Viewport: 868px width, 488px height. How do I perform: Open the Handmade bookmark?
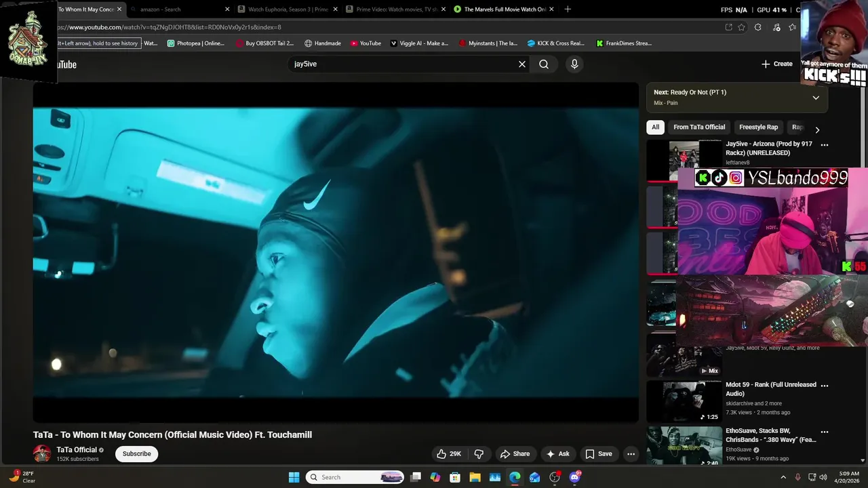(322, 43)
